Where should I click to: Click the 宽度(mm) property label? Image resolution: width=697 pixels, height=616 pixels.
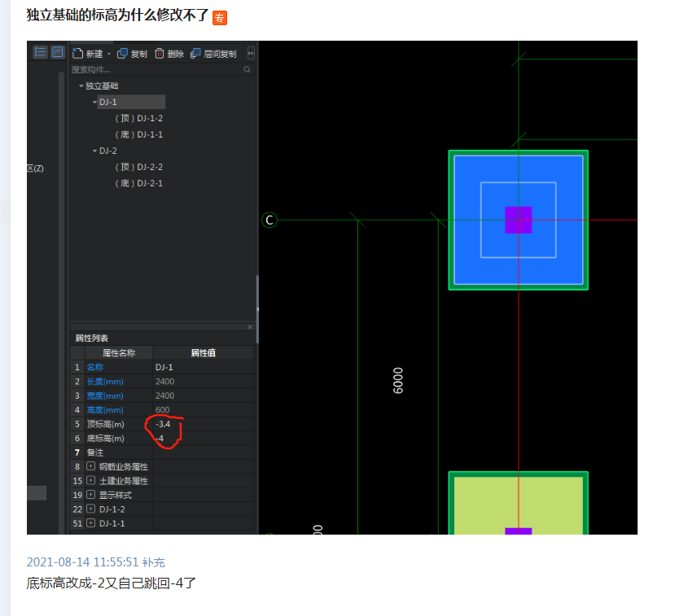click(105, 395)
